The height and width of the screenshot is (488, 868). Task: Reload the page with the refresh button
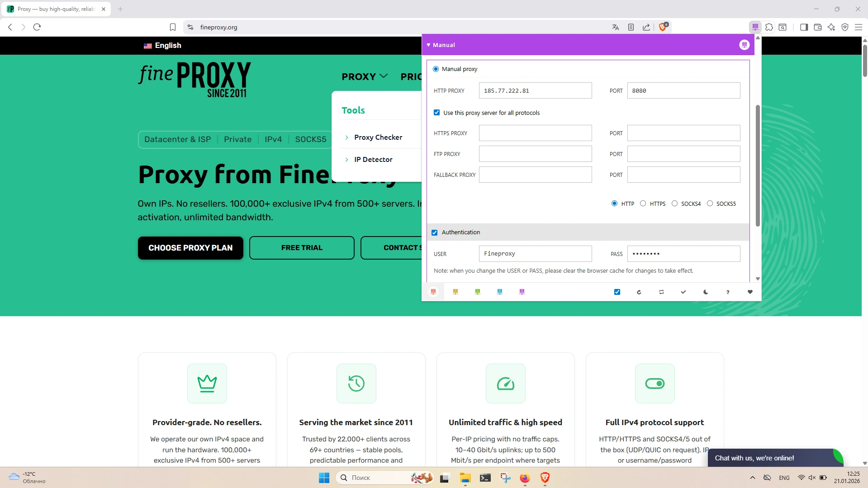pyautogui.click(x=37, y=27)
